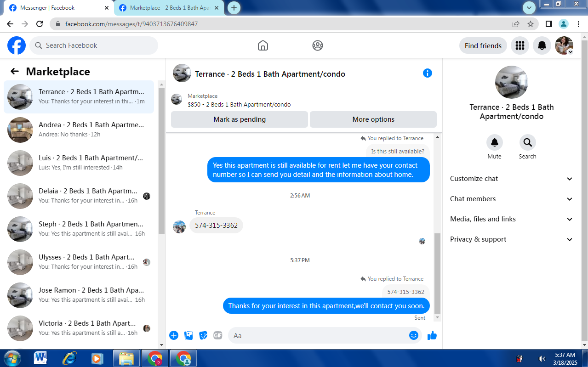Open more actions plus icon in composer
588x367 pixels.
click(x=174, y=335)
